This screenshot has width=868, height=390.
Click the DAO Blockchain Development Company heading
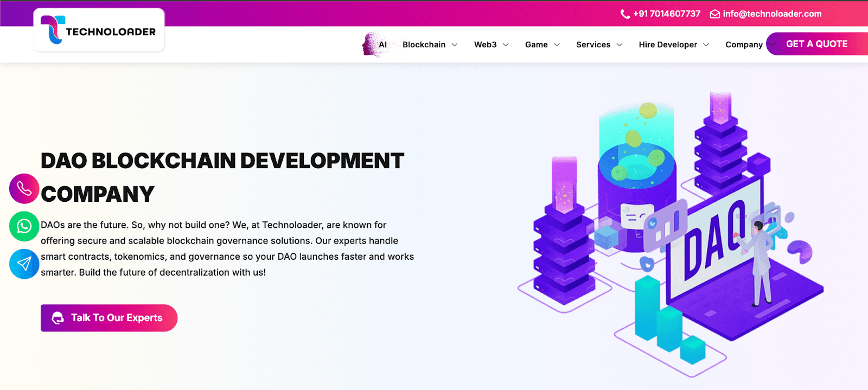[222, 177]
